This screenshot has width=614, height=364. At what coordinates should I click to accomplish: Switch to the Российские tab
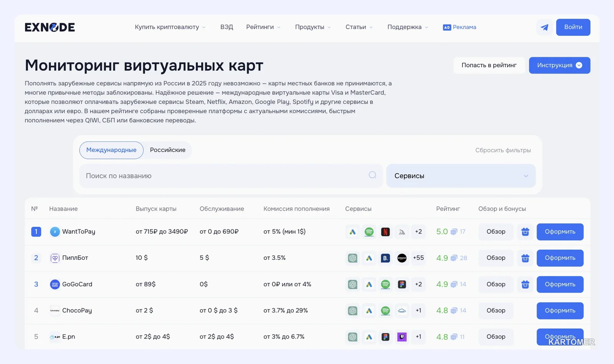168,150
